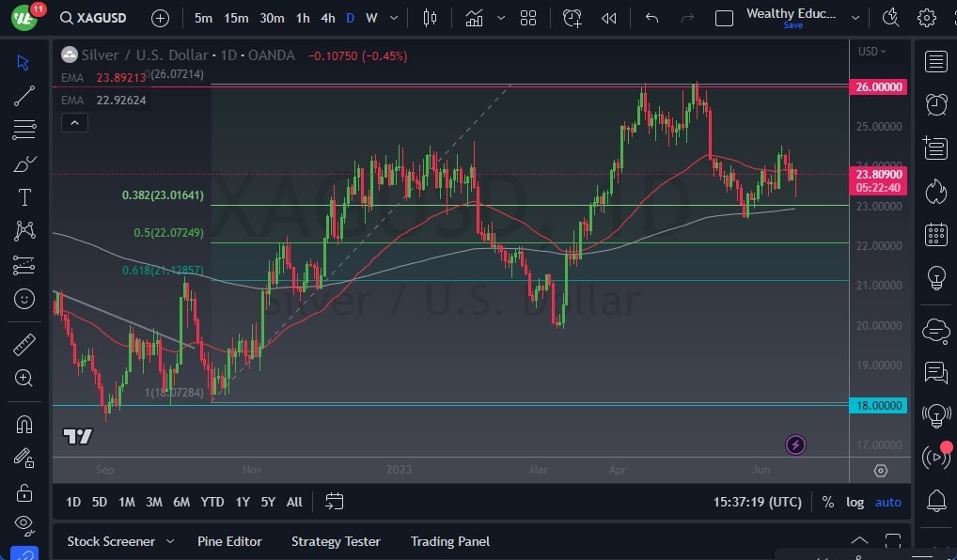Select the ruler measure tool

[x=24, y=345]
